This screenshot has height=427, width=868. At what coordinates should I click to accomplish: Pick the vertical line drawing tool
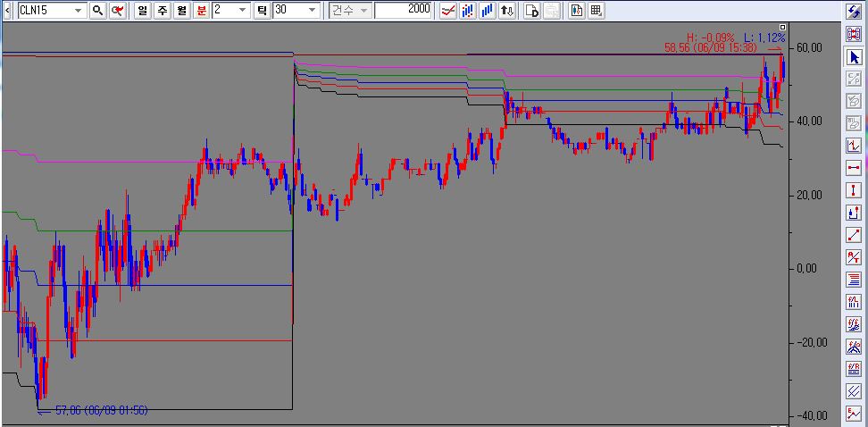tap(853, 190)
